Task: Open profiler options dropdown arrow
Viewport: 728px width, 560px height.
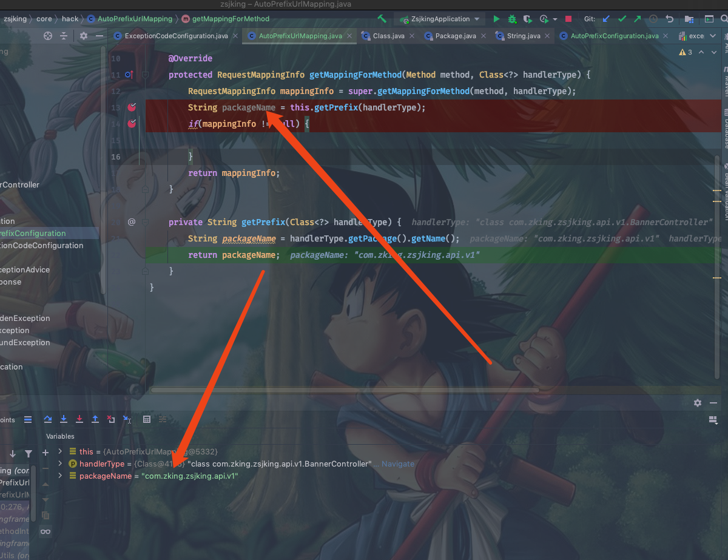Action: coord(554,19)
